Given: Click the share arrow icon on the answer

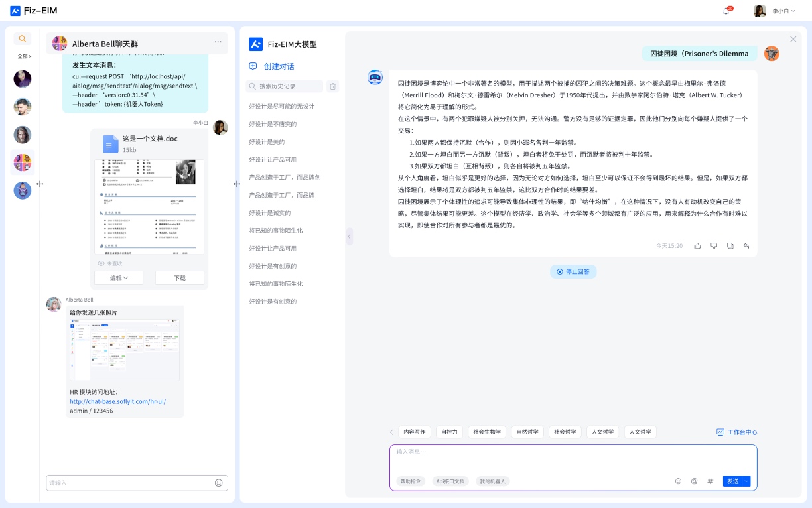Looking at the screenshot, I should click(x=746, y=245).
